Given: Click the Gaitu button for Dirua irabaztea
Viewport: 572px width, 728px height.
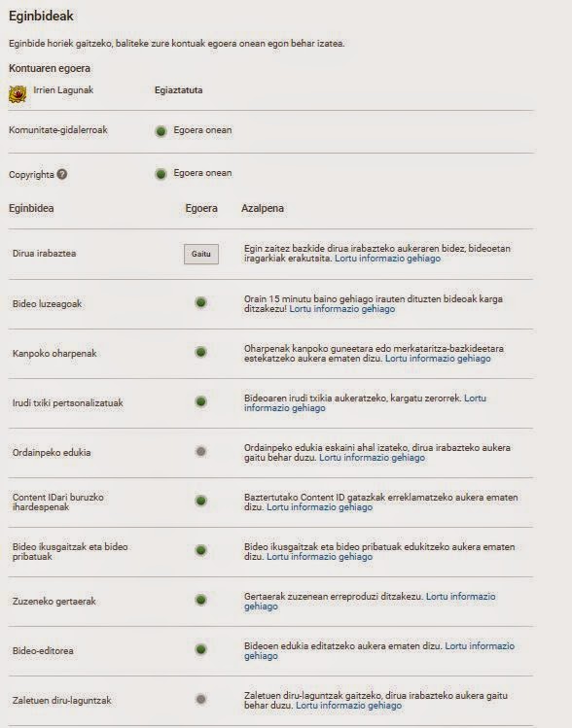Looking at the screenshot, I should (x=201, y=254).
